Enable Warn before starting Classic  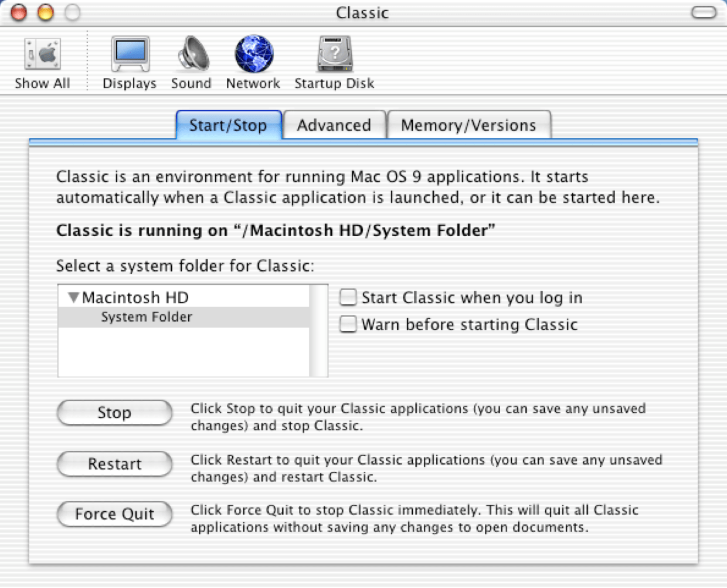pyautogui.click(x=348, y=324)
